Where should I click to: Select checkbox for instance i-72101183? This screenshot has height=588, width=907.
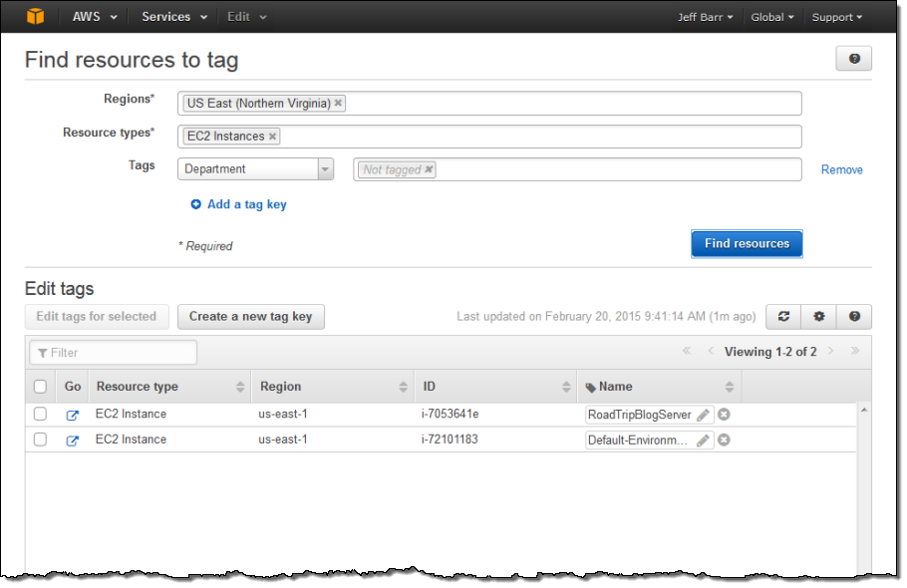(40, 440)
